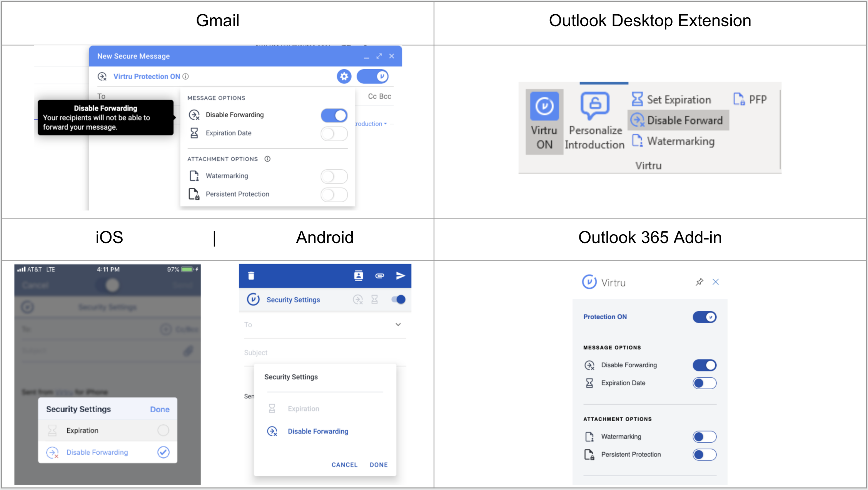Click Disable Forward in Outlook ribbon

click(678, 120)
